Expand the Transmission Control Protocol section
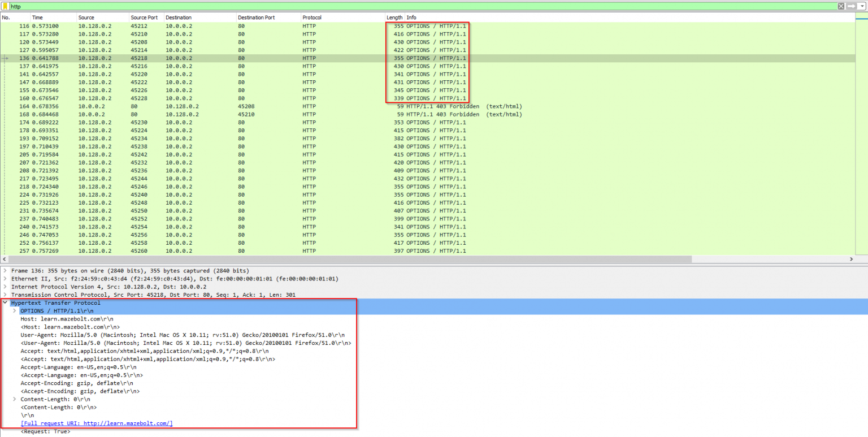 click(x=5, y=295)
